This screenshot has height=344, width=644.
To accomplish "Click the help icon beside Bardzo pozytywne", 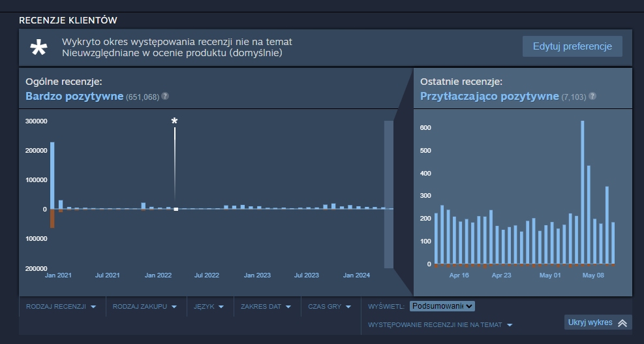I will point(165,97).
